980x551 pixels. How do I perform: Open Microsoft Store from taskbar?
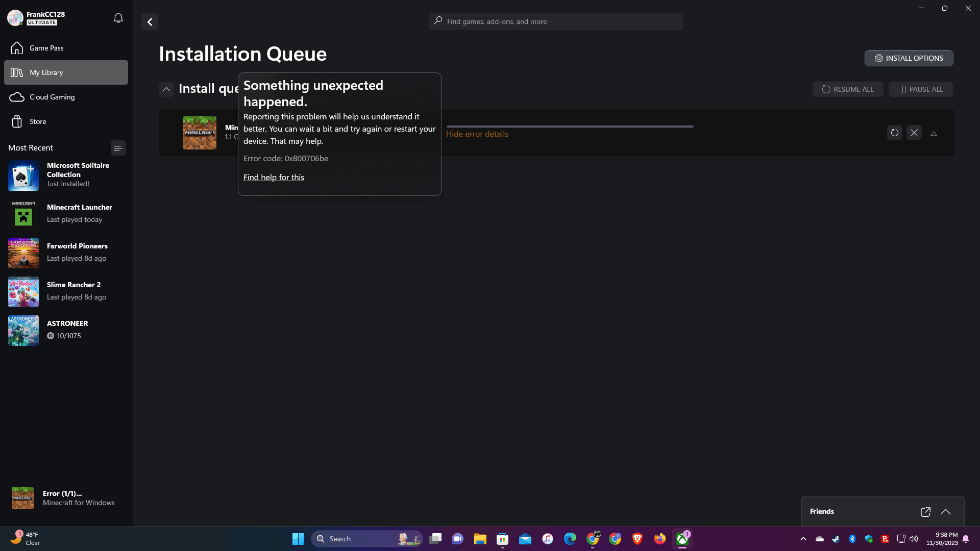tap(503, 539)
